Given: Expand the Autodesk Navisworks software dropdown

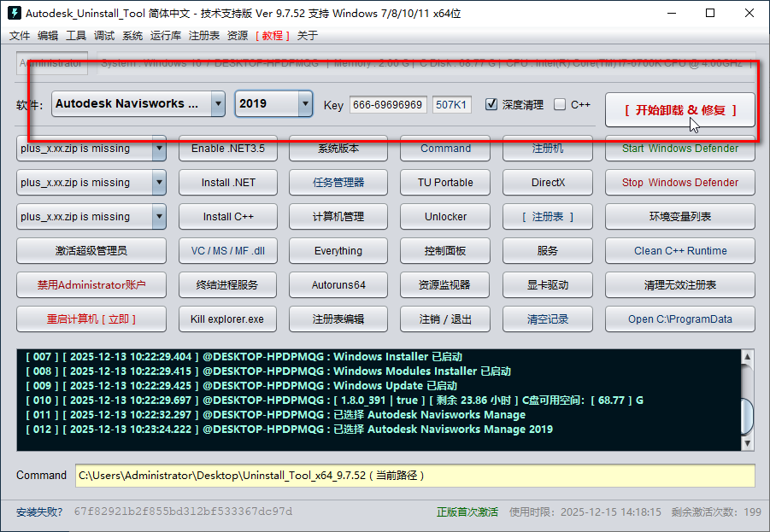Looking at the screenshot, I should pyautogui.click(x=218, y=103).
